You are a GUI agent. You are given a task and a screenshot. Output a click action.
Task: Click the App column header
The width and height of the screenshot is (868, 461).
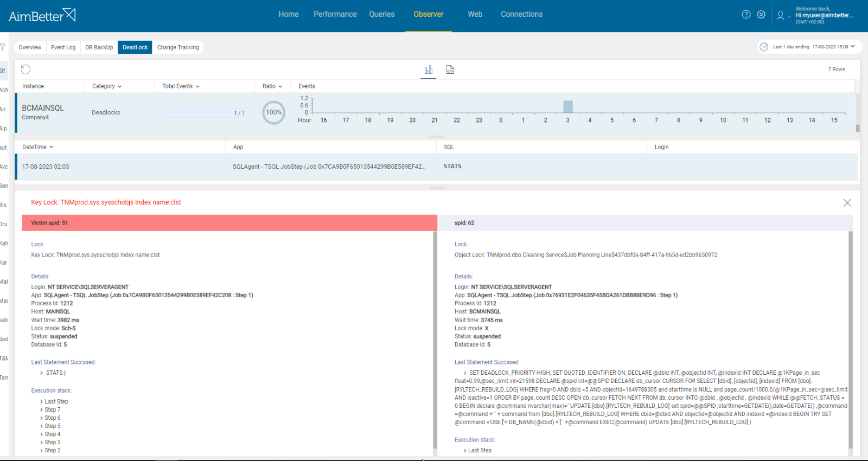[238, 147]
